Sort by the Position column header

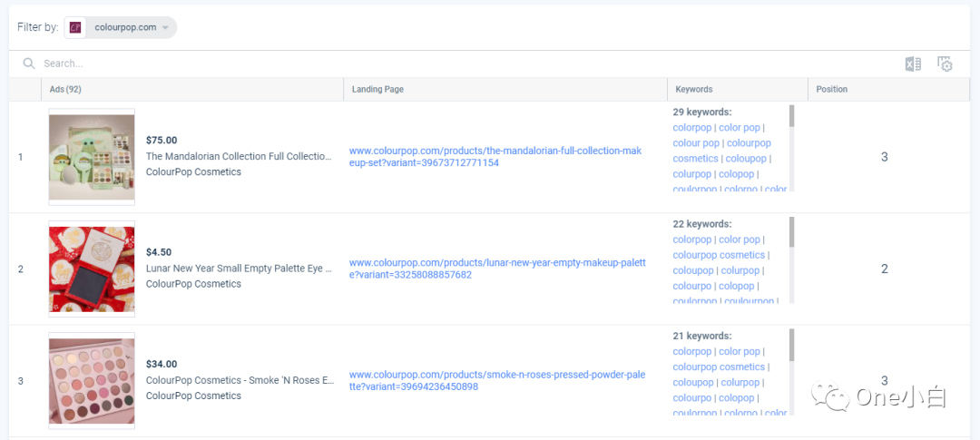tap(832, 90)
